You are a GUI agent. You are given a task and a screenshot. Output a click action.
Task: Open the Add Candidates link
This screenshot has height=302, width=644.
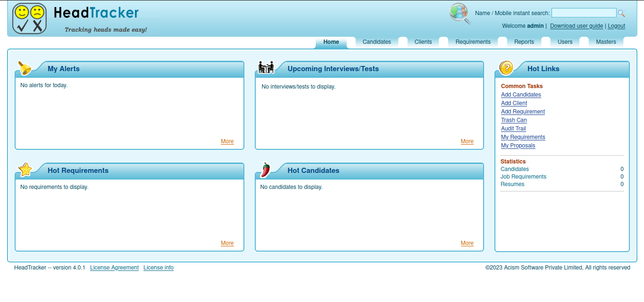pos(521,95)
